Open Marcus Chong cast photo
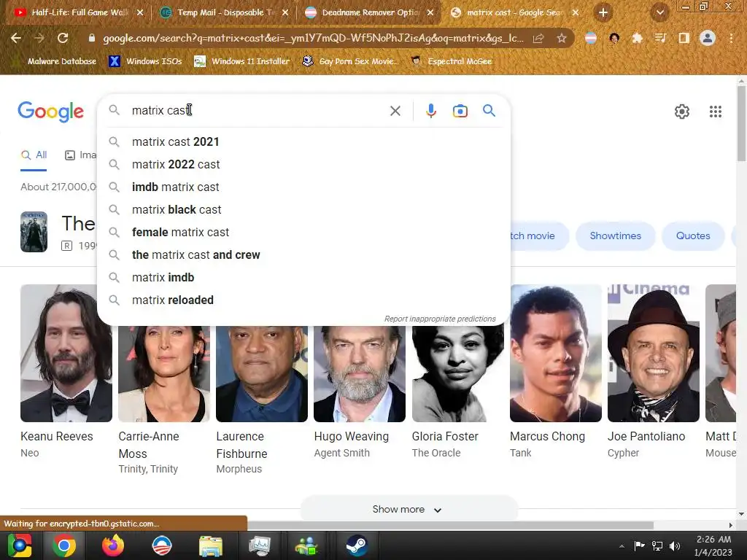Image resolution: width=747 pixels, height=560 pixels. [x=555, y=354]
